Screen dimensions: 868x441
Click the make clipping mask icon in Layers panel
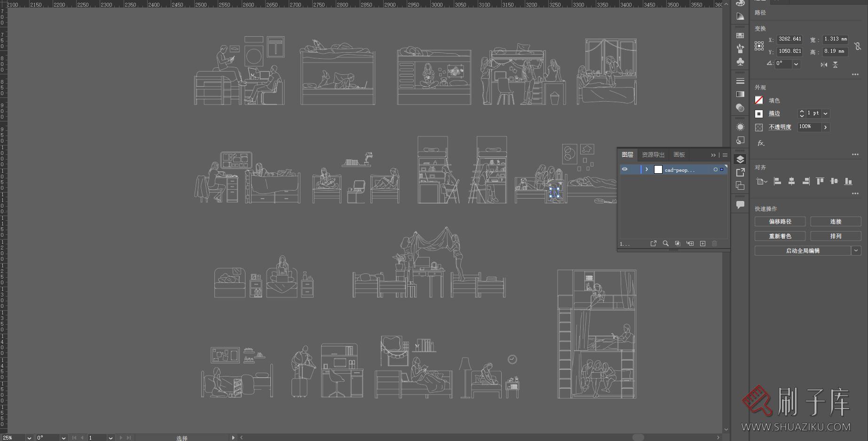pyautogui.click(x=678, y=244)
